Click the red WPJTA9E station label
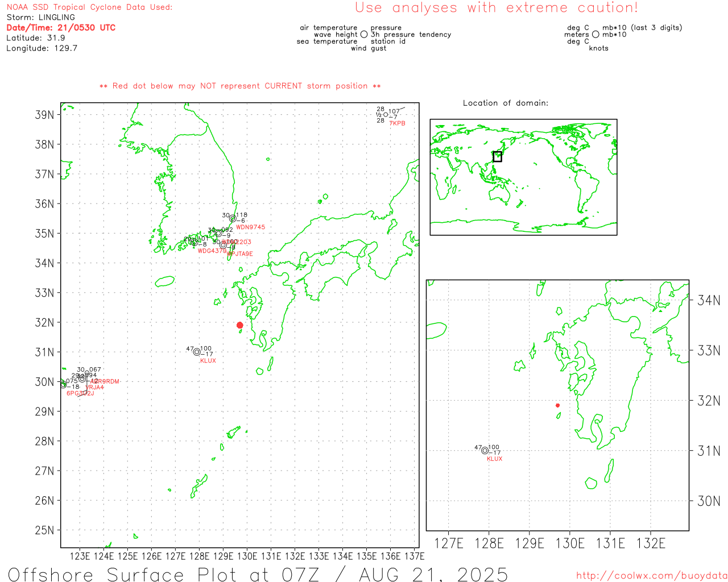This screenshot has height=582, width=728. 240,254
